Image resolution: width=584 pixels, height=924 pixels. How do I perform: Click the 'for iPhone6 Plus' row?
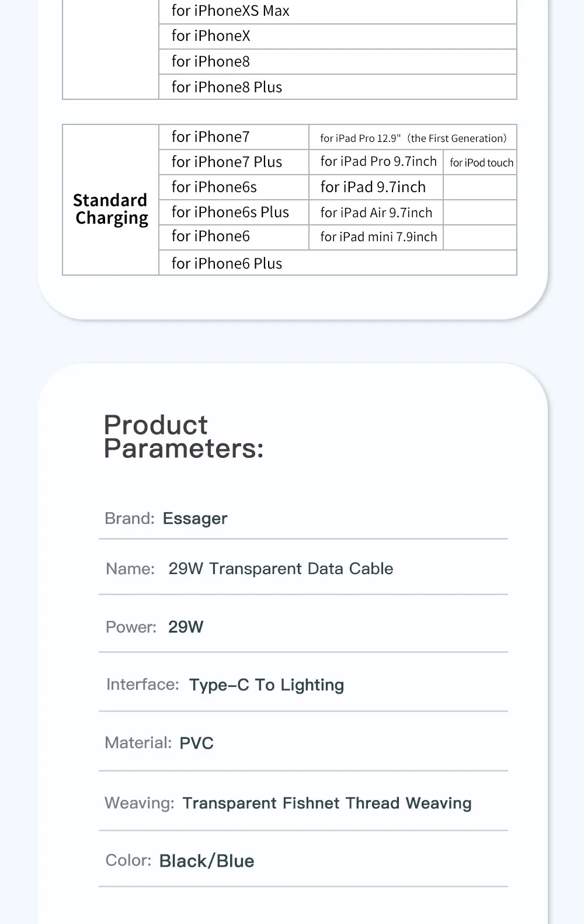(227, 263)
